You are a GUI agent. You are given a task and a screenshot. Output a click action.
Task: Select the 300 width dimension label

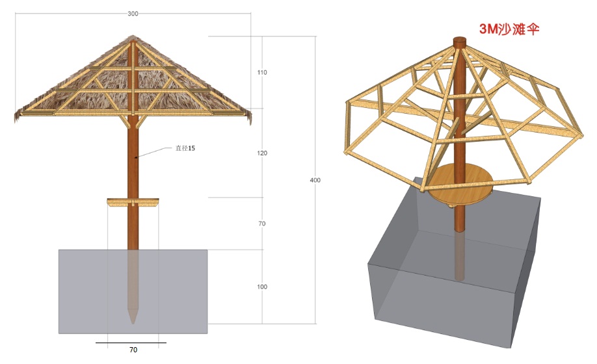point(132,14)
